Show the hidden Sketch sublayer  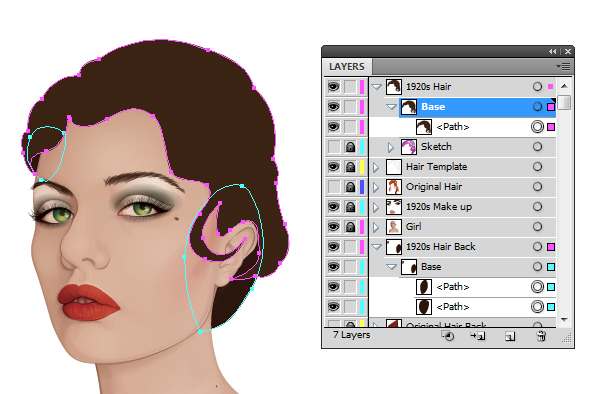tap(334, 147)
